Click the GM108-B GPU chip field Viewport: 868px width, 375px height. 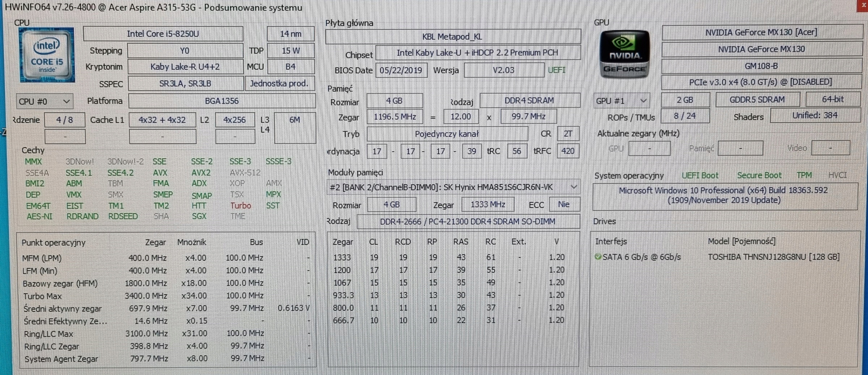(762, 66)
